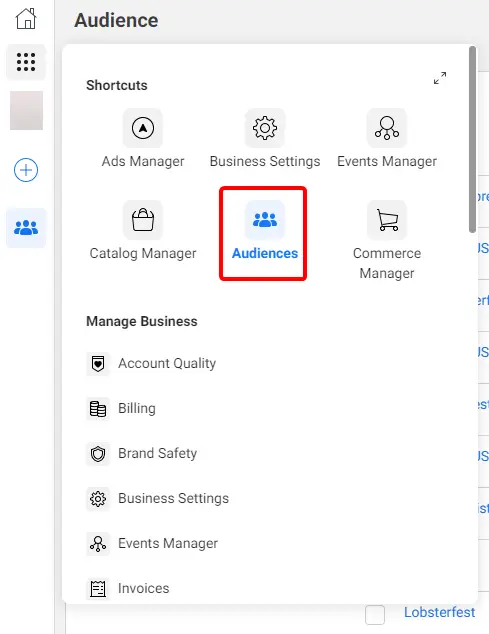Click the Account Quality shield icon
Image resolution: width=489 pixels, height=634 pixels.
pos(98,363)
